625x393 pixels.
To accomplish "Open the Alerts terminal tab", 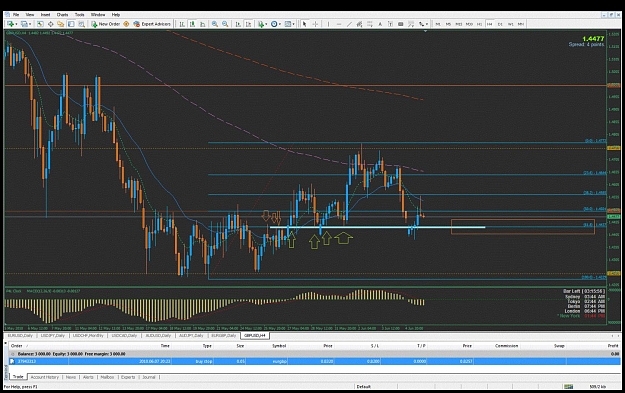I will pos(88,377).
